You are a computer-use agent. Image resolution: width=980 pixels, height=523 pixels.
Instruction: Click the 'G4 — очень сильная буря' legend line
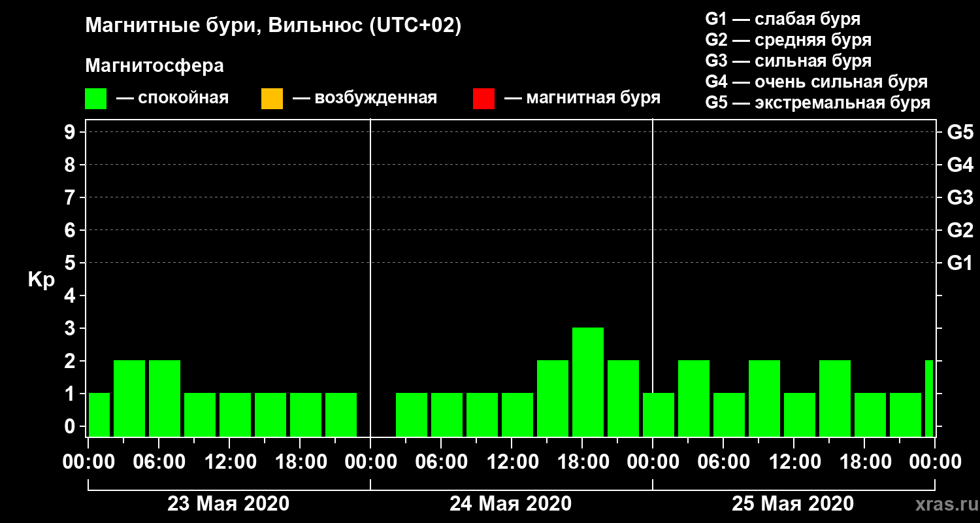pyautogui.click(x=817, y=82)
